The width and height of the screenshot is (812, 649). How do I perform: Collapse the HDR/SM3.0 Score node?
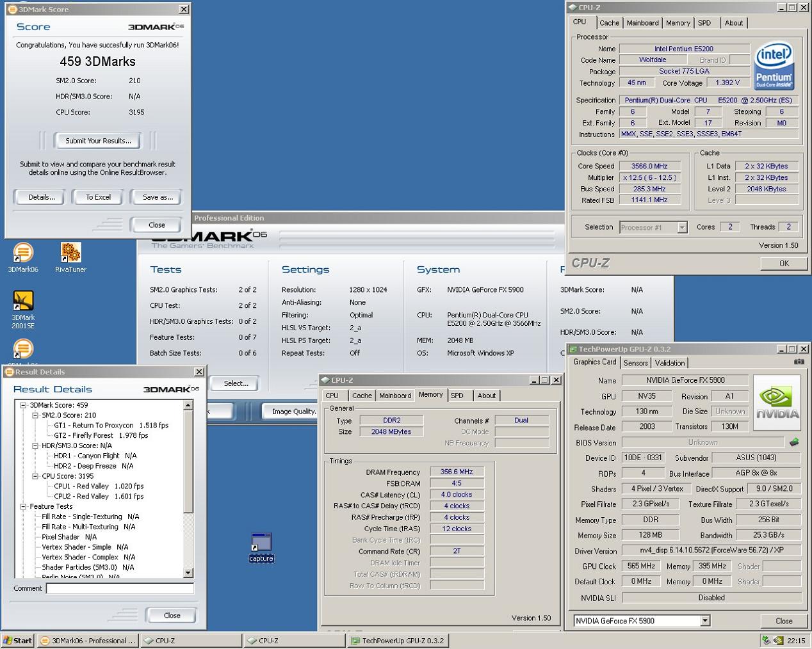35,445
